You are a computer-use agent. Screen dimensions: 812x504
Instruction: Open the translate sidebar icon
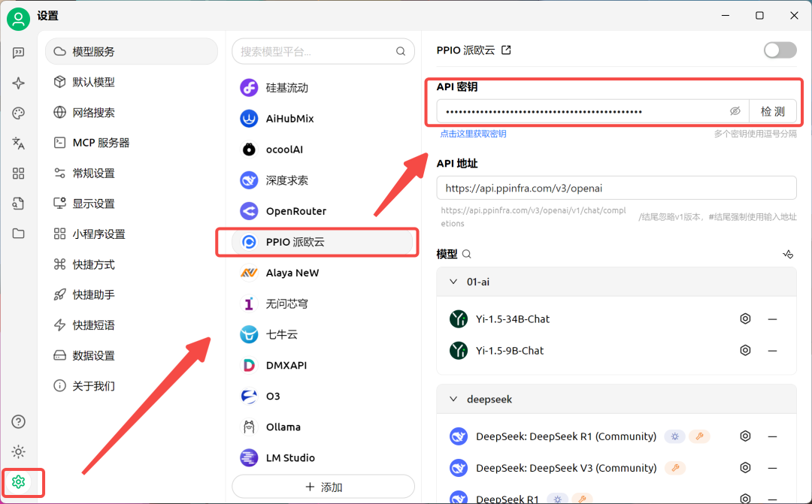(19, 143)
